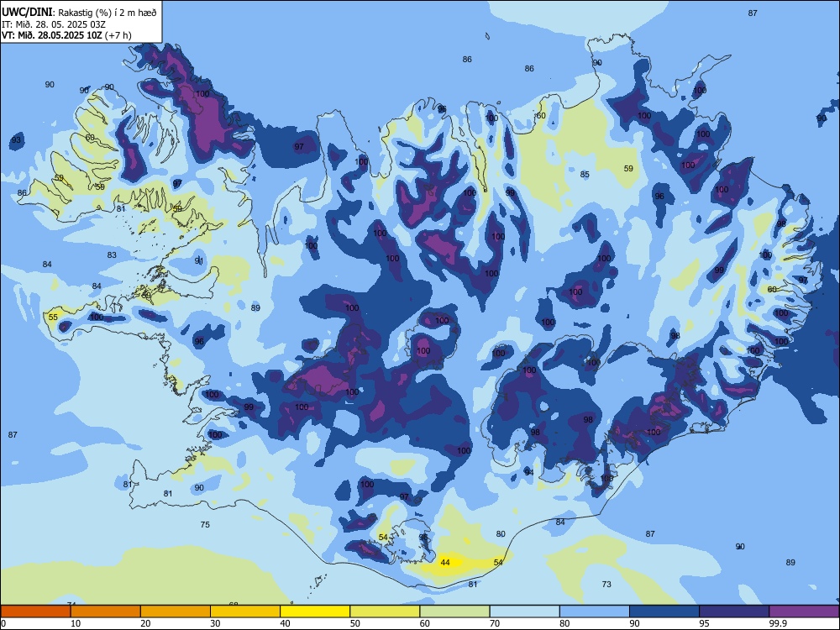This screenshot has height=630, width=840.
Task: Click the legend tick label 50
Action: 355,623
